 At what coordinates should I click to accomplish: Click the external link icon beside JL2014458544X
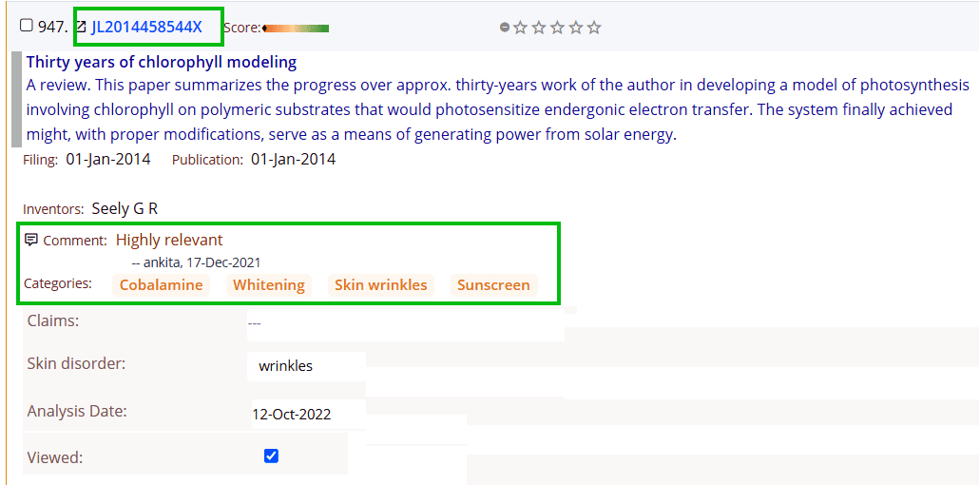click(x=81, y=27)
